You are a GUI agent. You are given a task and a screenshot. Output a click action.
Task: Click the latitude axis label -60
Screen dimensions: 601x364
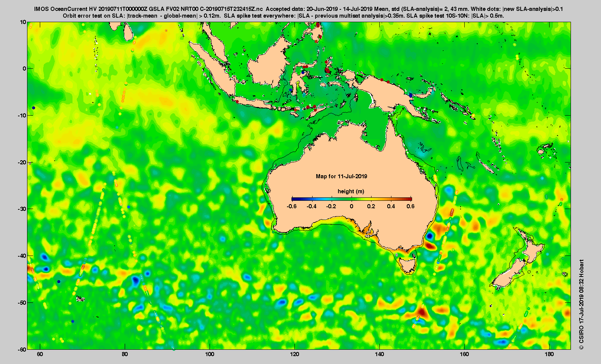click(22, 349)
